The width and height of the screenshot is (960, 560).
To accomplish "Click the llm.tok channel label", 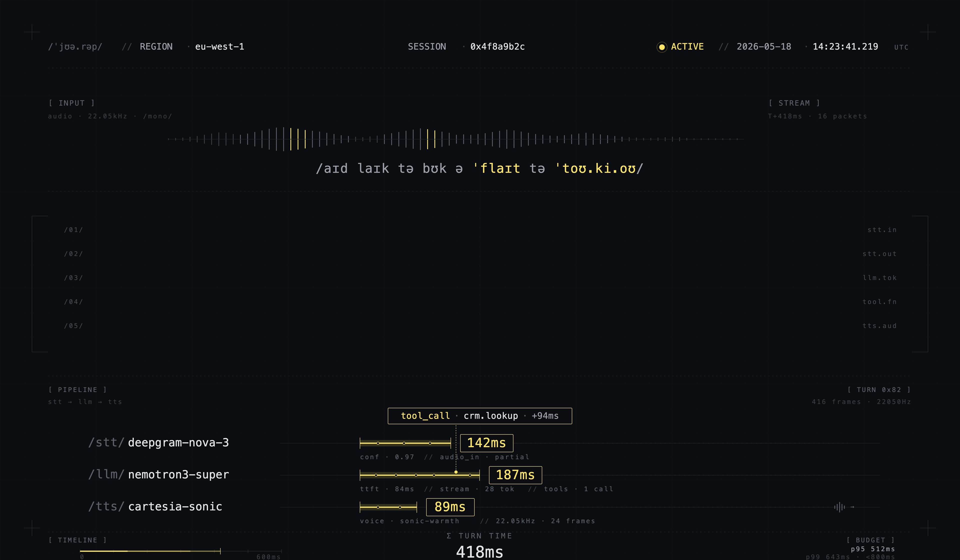I will pos(879,278).
